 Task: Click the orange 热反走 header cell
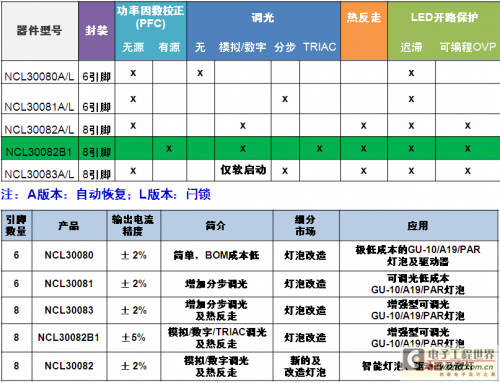pos(364,31)
